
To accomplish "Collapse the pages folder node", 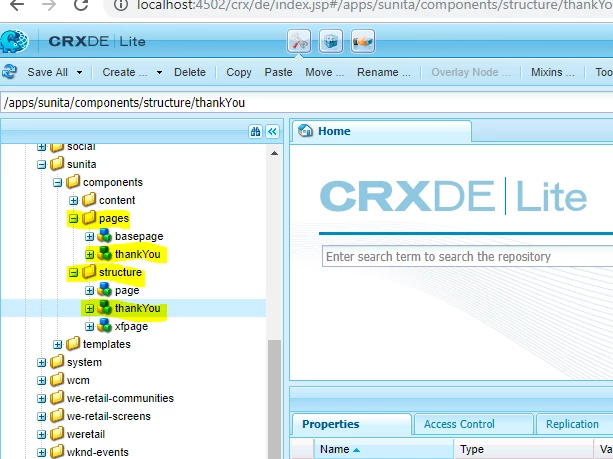I will (x=73, y=219).
